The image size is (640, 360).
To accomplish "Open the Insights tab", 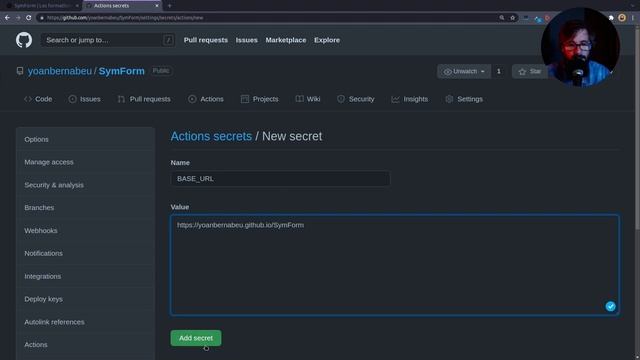I will 409,99.
